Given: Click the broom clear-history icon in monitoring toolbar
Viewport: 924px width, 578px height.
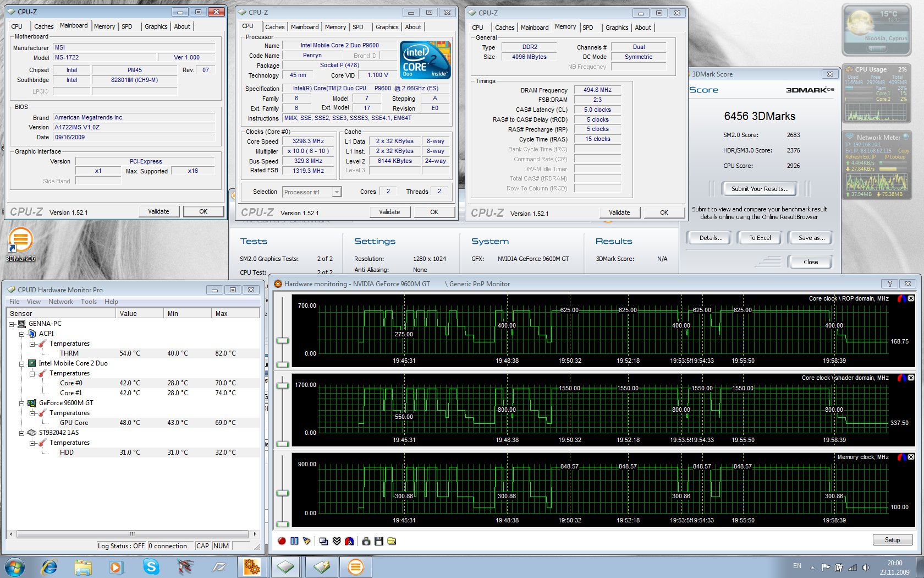Looking at the screenshot, I should pyautogui.click(x=307, y=541).
